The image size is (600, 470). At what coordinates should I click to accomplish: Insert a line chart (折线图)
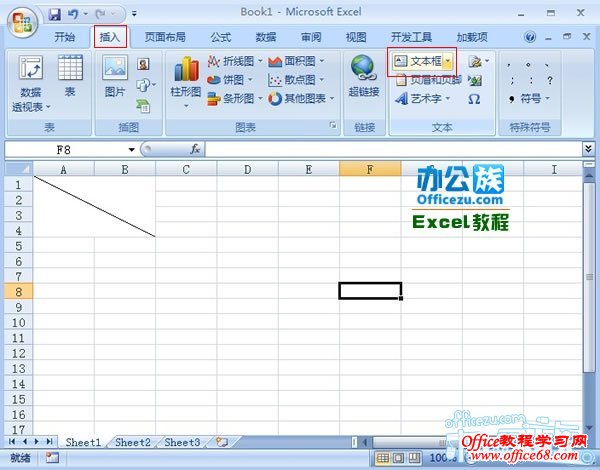pyautogui.click(x=235, y=61)
